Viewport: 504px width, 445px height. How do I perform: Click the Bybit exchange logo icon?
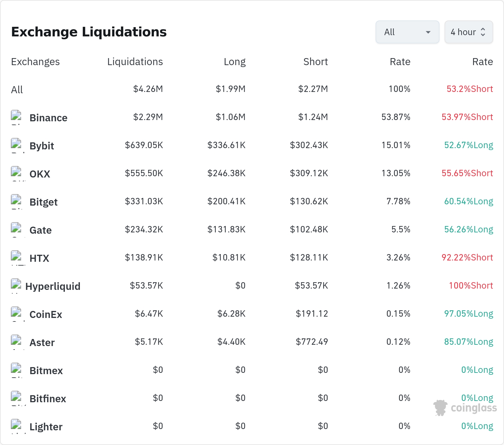pyautogui.click(x=16, y=145)
